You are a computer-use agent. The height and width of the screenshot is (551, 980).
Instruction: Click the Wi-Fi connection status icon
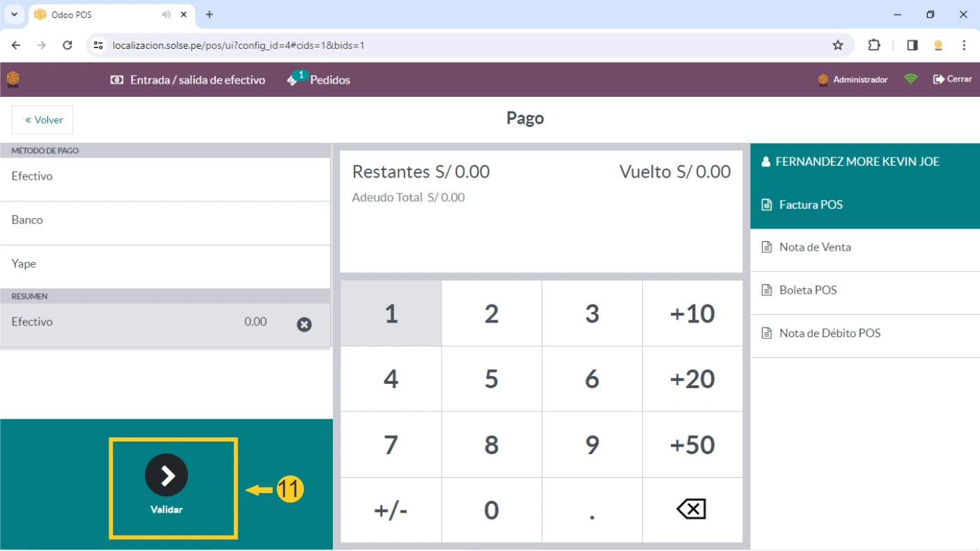pos(910,79)
